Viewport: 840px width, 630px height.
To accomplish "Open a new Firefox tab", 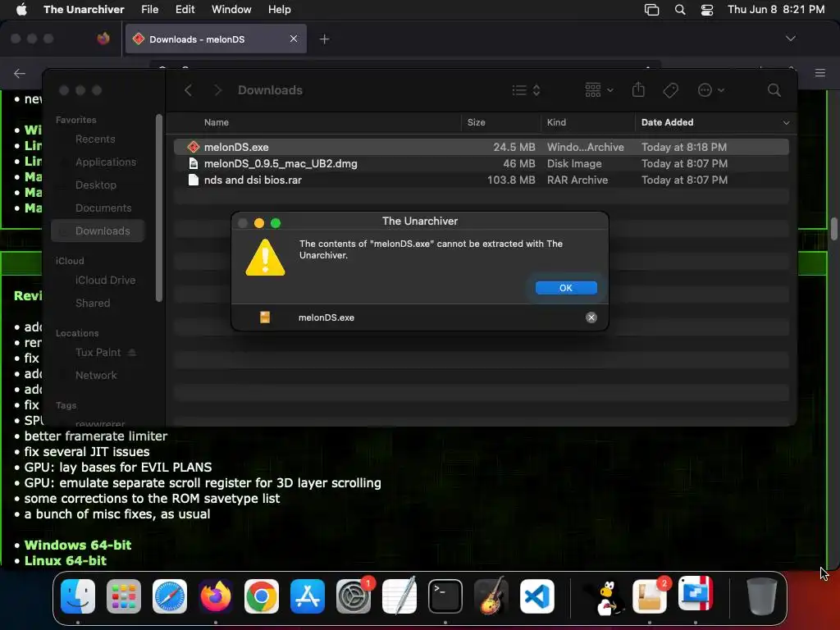I will [324, 39].
